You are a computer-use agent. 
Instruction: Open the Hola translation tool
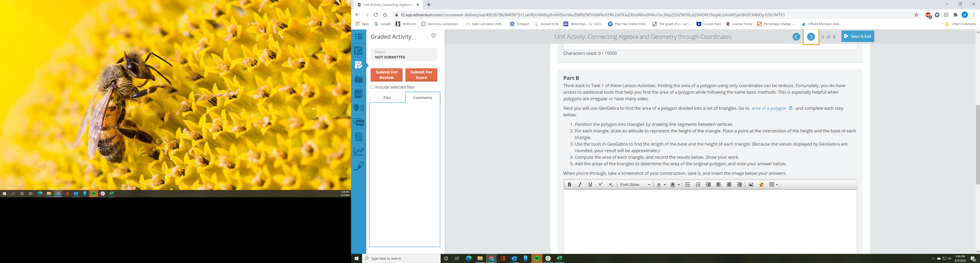pos(358,122)
